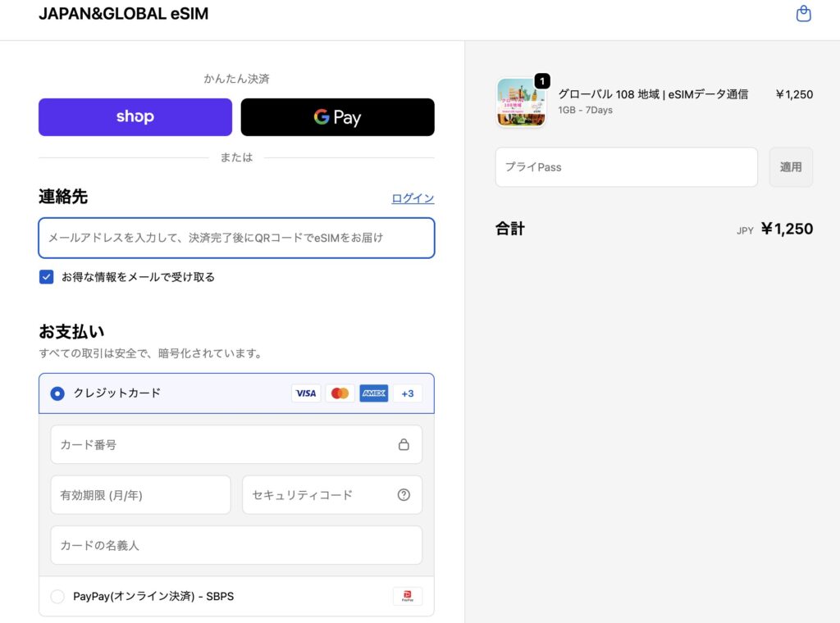
Task: Click the プライPass discount code field
Action: click(626, 167)
